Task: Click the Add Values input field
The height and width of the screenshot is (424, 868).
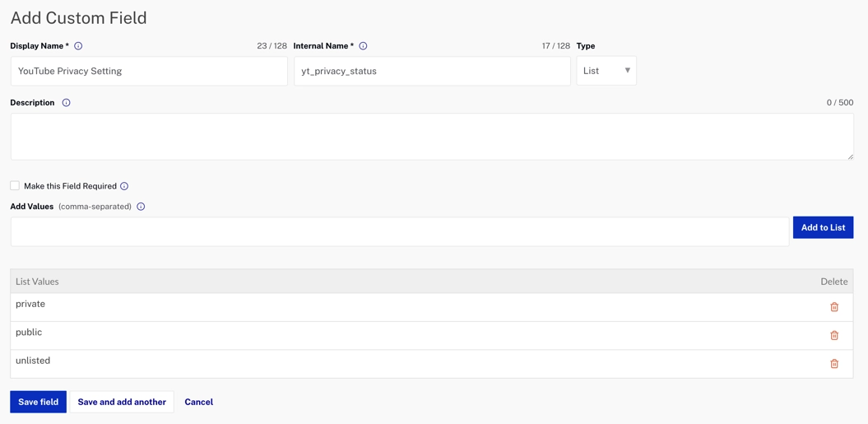Action: (x=399, y=232)
